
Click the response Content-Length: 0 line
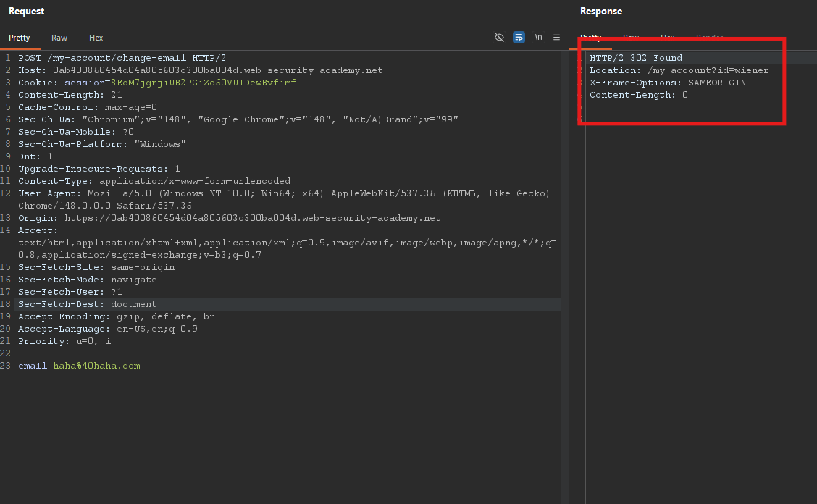coord(638,95)
